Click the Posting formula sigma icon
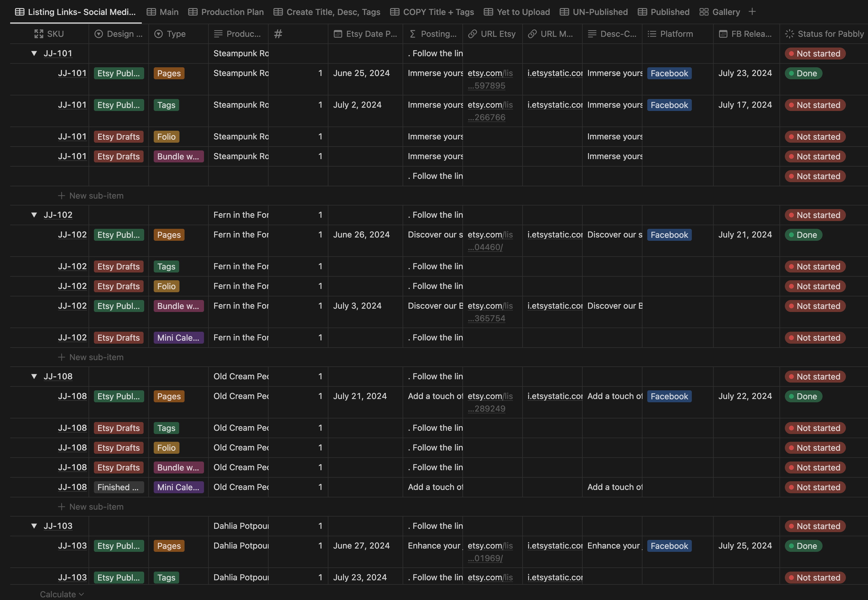868x600 pixels. coord(412,34)
